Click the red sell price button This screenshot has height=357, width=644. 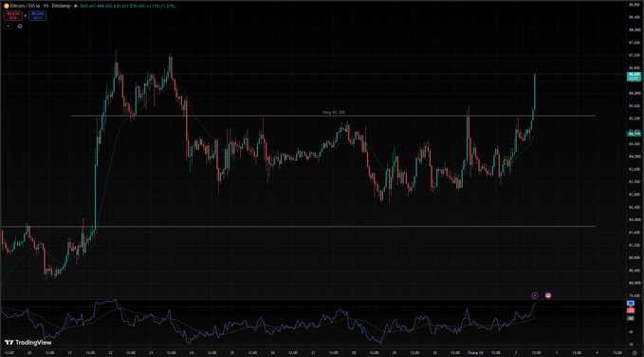coord(12,15)
